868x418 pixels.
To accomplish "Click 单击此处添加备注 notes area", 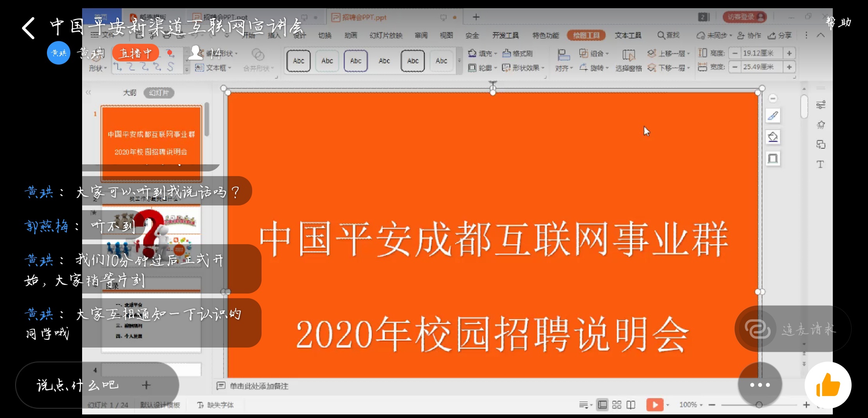I will pyautogui.click(x=259, y=386).
